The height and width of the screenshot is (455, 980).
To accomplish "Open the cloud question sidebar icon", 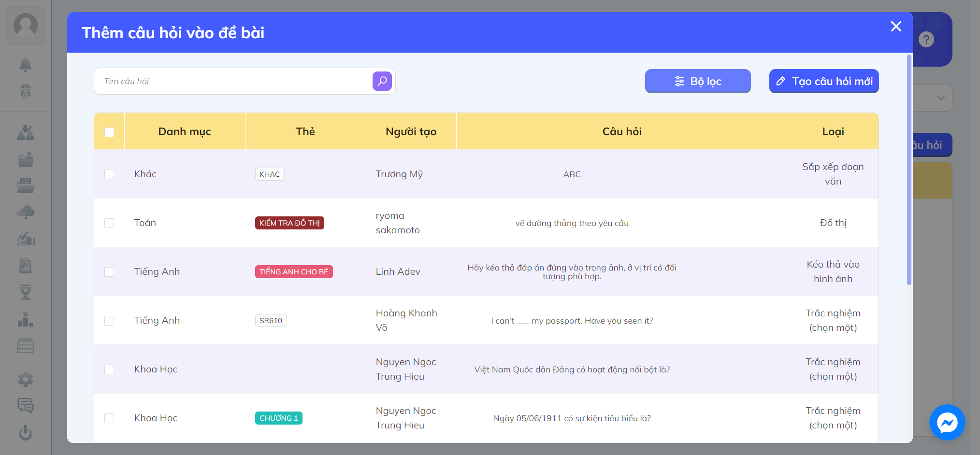I will point(26,212).
